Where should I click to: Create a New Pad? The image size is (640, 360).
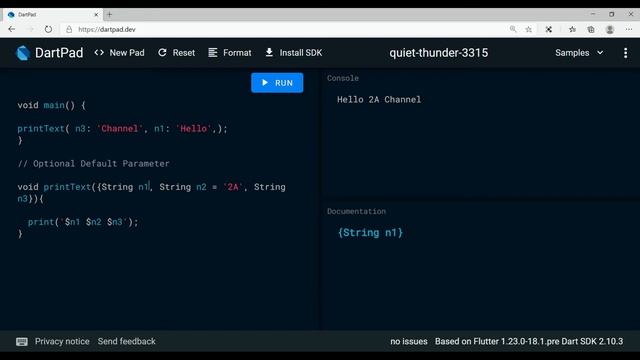[x=119, y=53]
